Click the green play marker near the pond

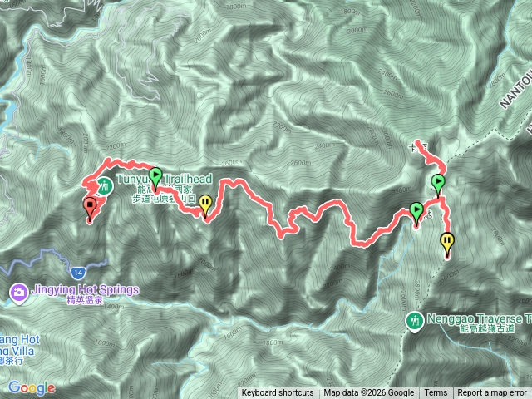coord(416,214)
